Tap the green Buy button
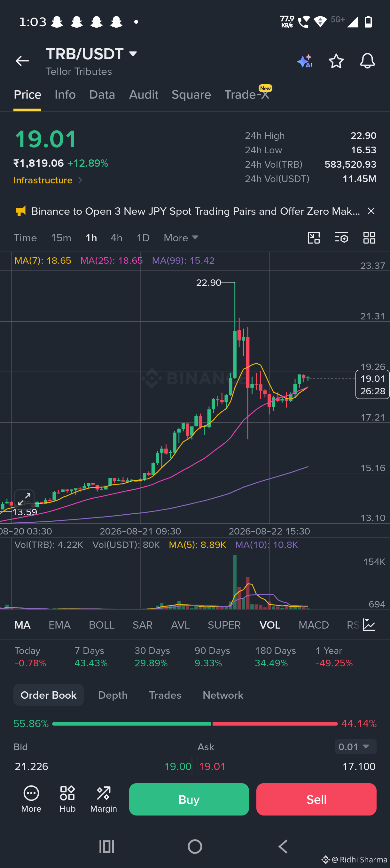 pyautogui.click(x=189, y=799)
